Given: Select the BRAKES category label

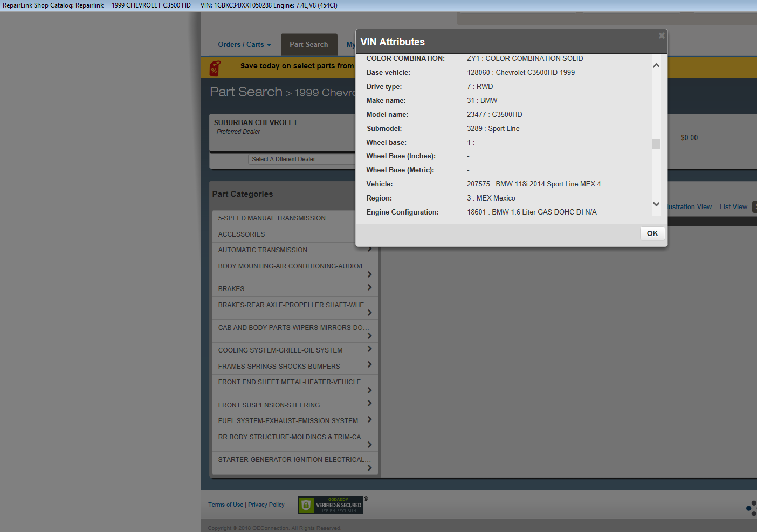Looking at the screenshot, I should pos(231,289).
